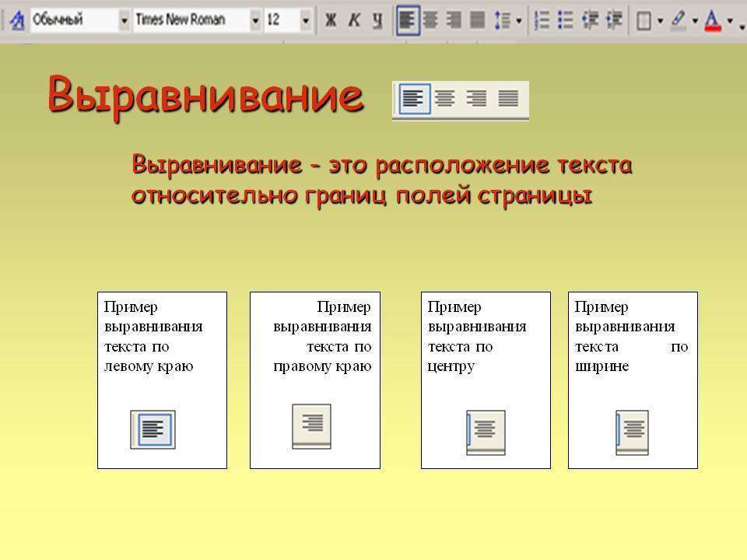Click the Times New Roman font field
This screenshot has width=747, height=560.
click(x=191, y=20)
